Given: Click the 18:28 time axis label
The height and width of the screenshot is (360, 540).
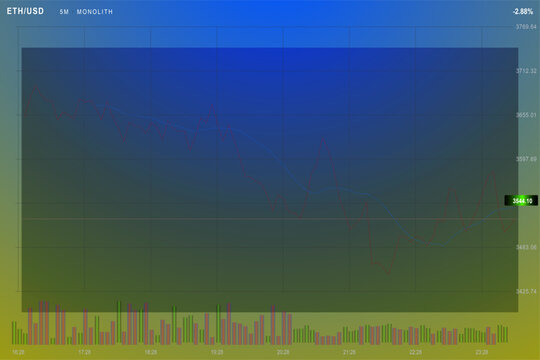Looking at the screenshot, I should coord(151,352).
